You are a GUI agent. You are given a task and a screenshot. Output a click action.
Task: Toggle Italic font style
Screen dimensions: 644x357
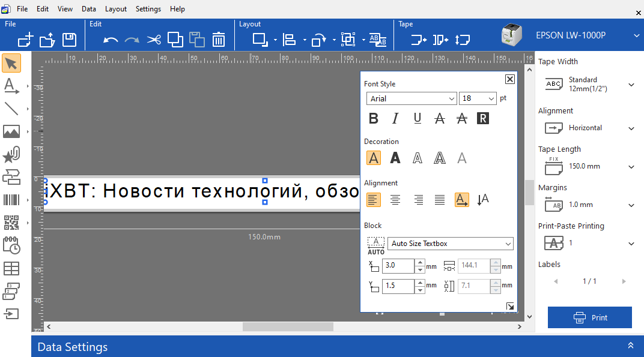point(395,119)
